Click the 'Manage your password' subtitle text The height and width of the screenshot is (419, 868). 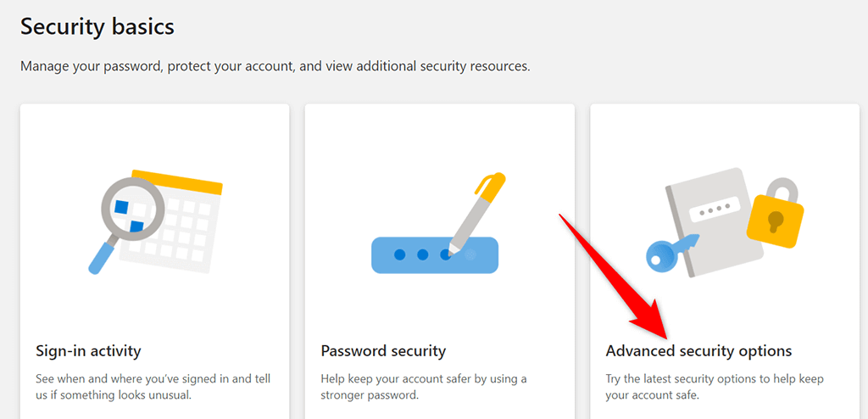point(275,66)
